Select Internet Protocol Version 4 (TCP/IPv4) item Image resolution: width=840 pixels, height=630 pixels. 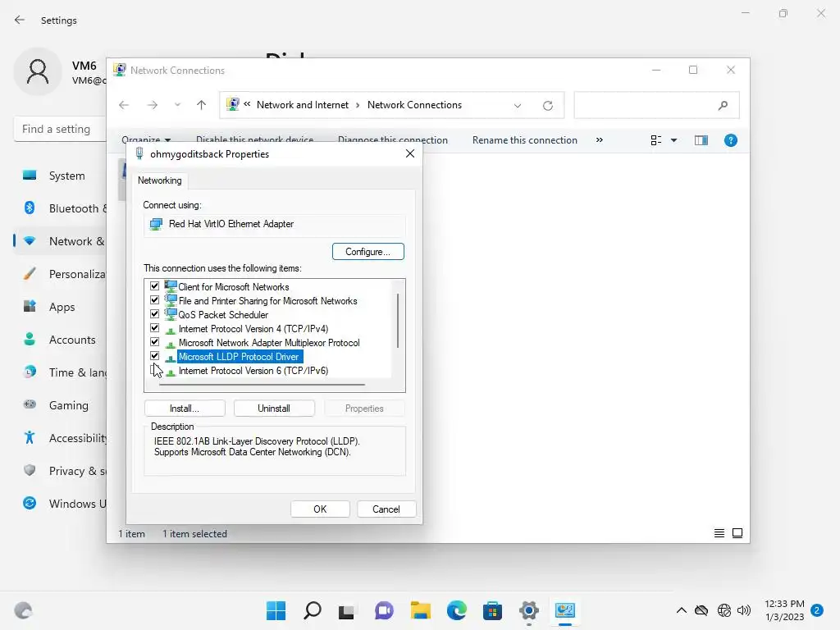253,329
